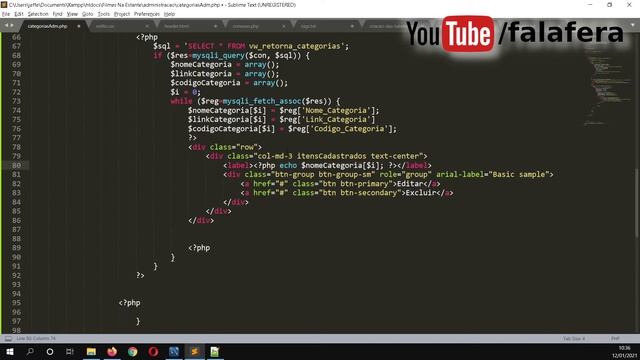This screenshot has width=640, height=360.
Task: Restore down the Sublime Text window
Action: tap(609, 4)
